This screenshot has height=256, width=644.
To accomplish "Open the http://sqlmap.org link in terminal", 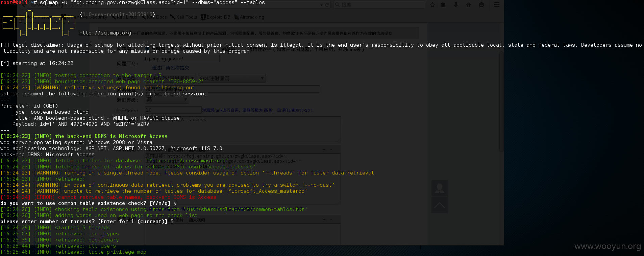I will pyautogui.click(x=105, y=33).
